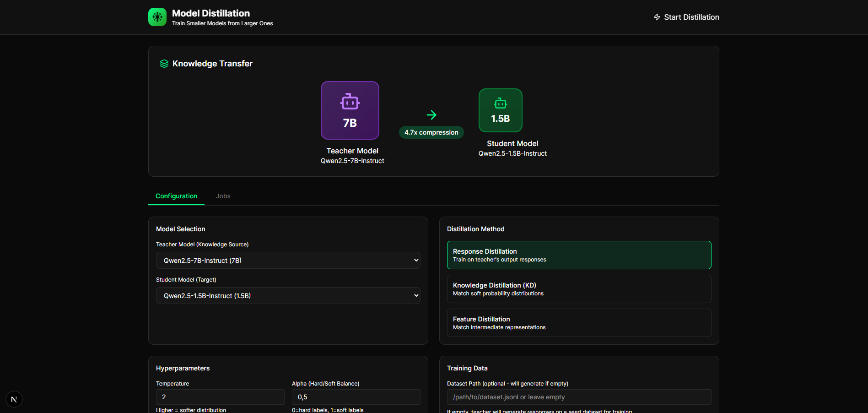Click the Model Distillation title text
868x413 pixels.
click(211, 13)
